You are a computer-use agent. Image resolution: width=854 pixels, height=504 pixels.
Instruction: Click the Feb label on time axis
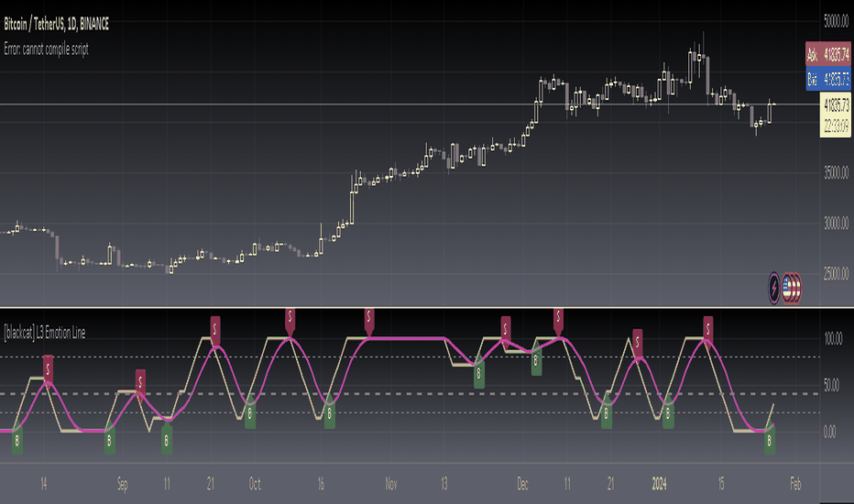[795, 484]
